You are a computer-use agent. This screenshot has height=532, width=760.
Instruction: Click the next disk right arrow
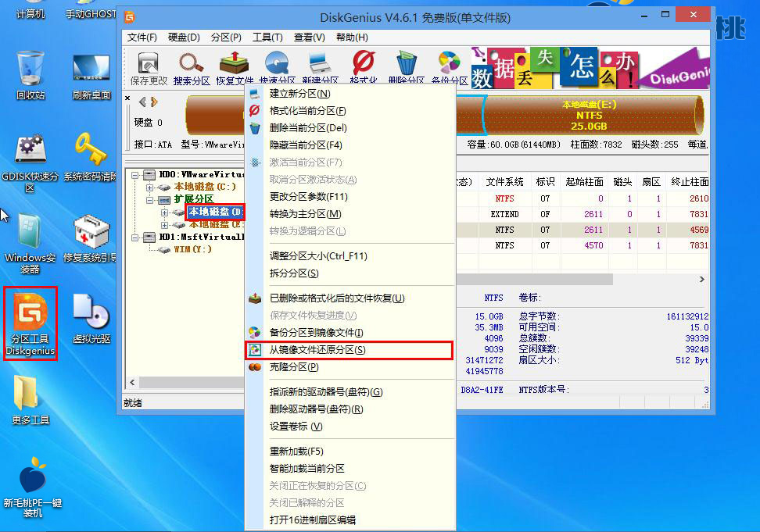point(154,102)
